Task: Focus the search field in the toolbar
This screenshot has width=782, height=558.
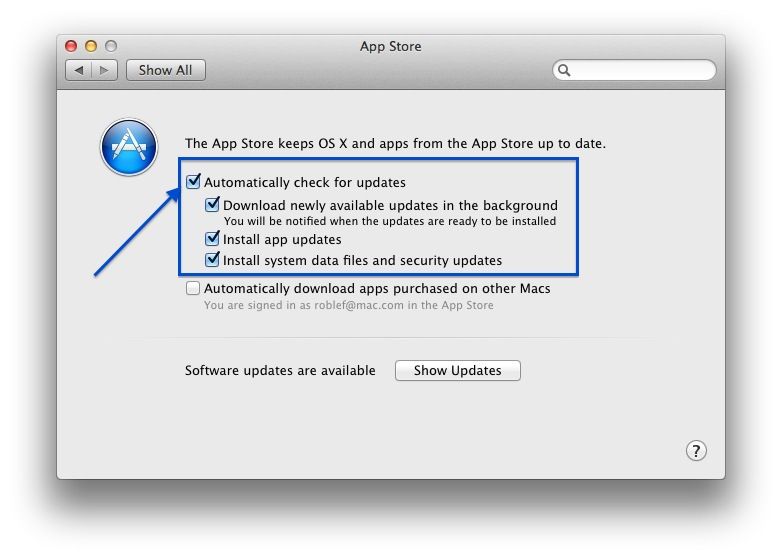Action: point(634,70)
